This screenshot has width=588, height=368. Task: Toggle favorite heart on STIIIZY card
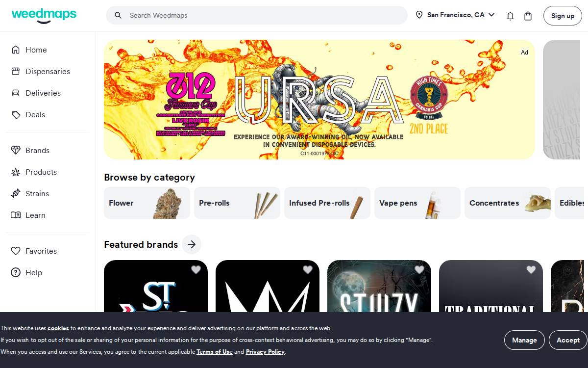click(x=419, y=269)
